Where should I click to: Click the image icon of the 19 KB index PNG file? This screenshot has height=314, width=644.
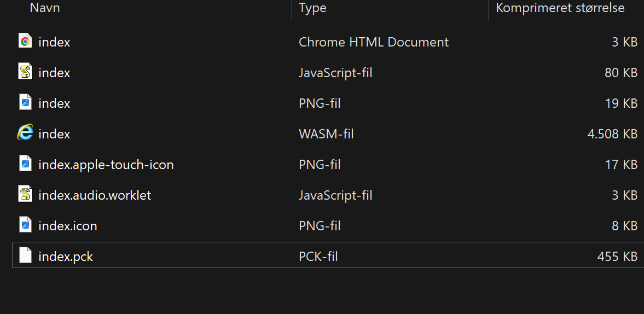pos(25,102)
